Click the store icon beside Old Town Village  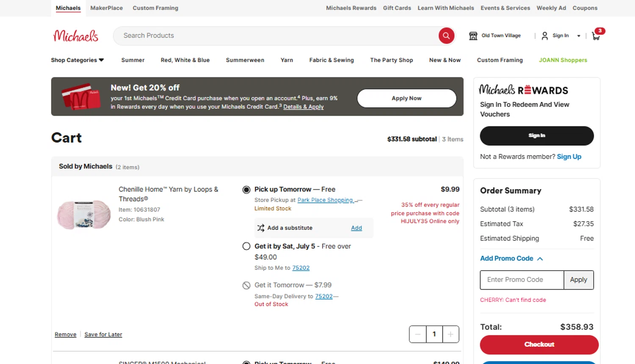pos(473,36)
